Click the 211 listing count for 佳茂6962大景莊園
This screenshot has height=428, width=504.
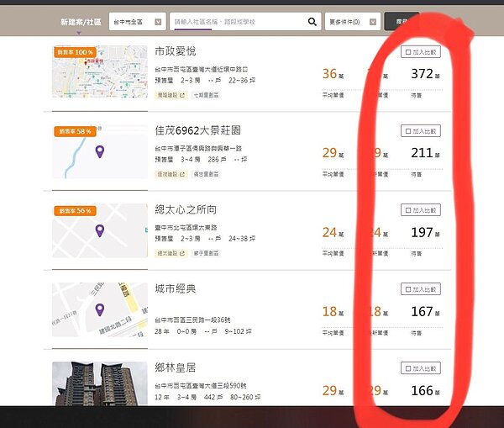pos(425,153)
